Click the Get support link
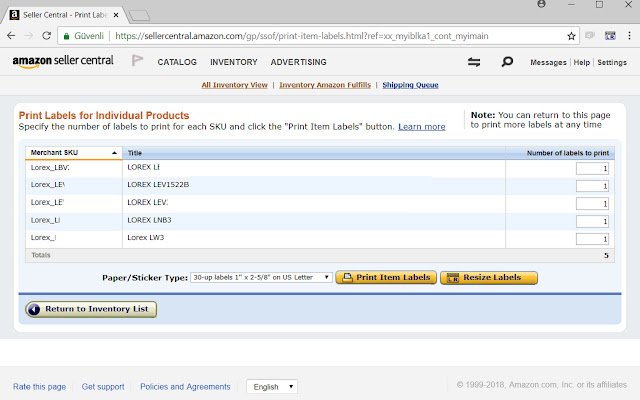Viewport: 640px width, 400px height. [103, 387]
